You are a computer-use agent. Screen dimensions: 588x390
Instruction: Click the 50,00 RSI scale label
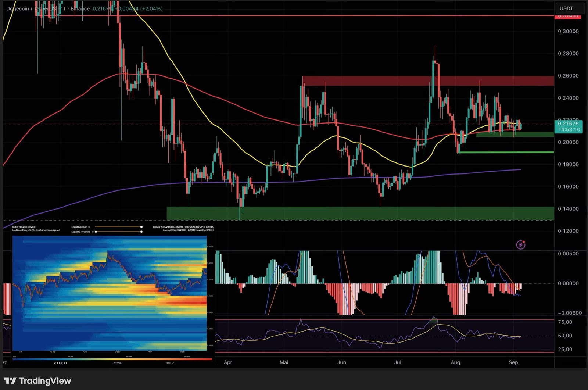565,336
